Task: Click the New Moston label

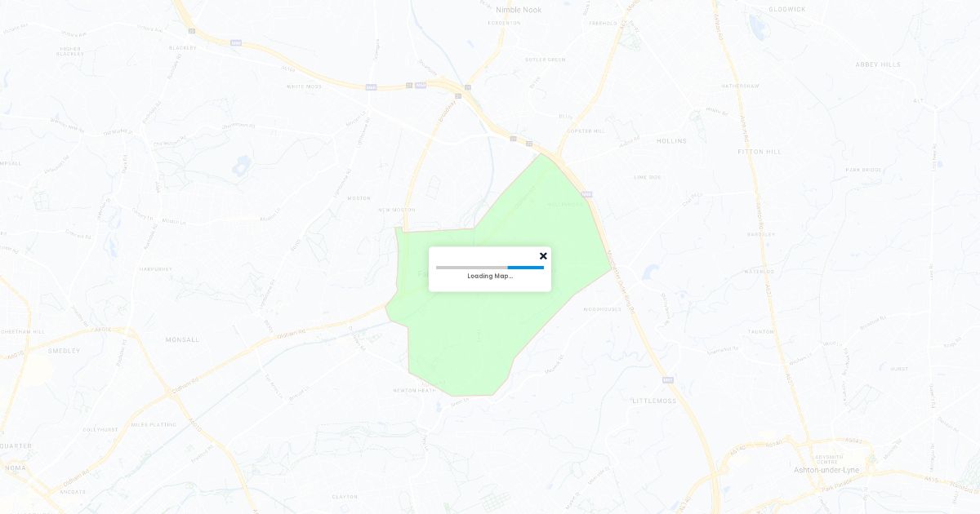Action: point(397,210)
